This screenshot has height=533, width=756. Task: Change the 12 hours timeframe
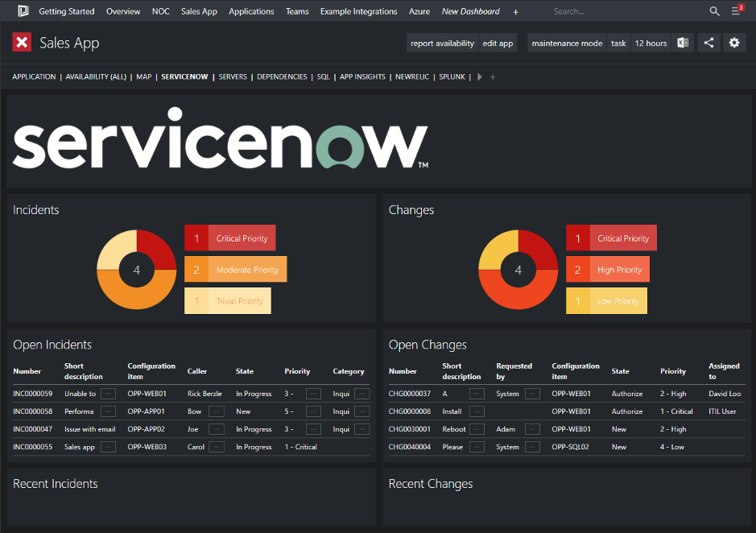651,43
